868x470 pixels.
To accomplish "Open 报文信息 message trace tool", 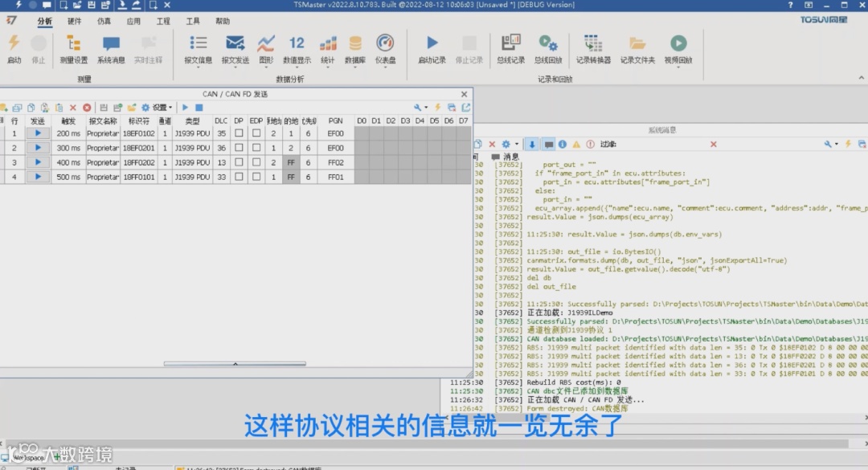I will coord(199,50).
